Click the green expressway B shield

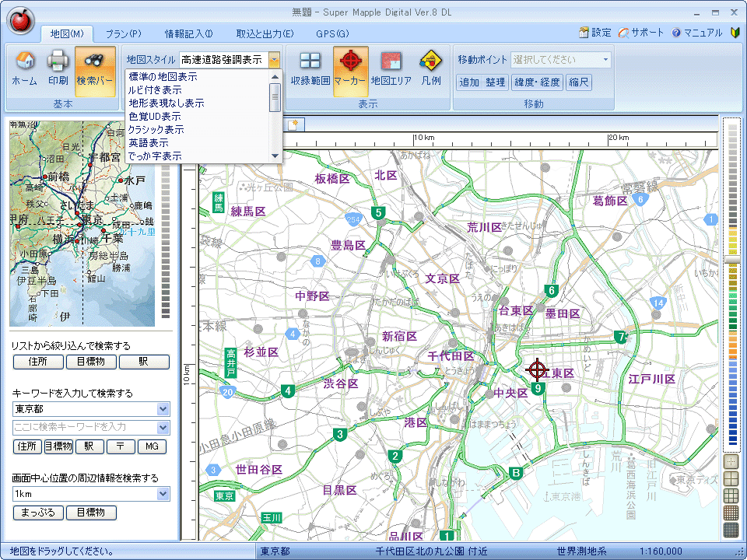tap(515, 473)
